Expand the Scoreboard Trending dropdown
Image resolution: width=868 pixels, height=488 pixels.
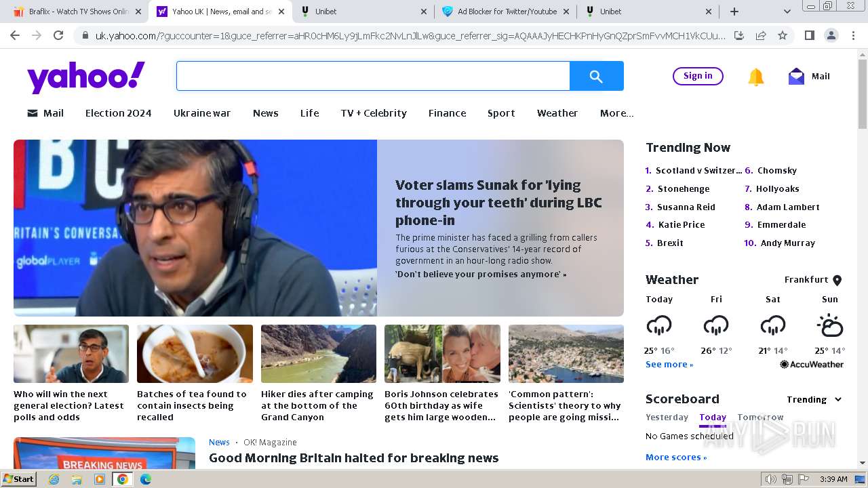814,399
